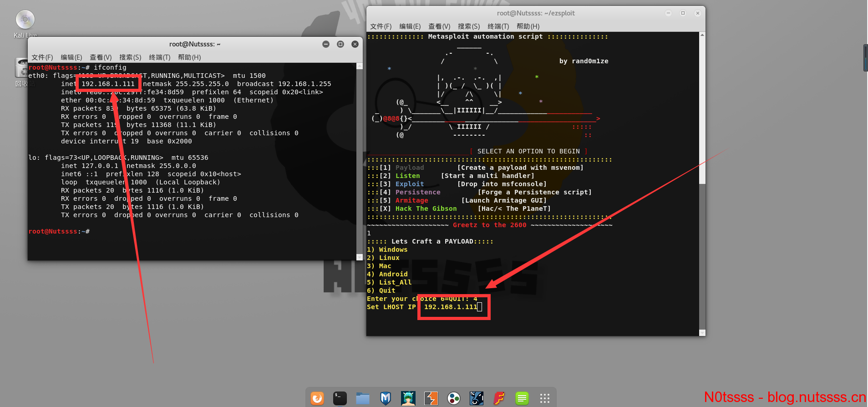This screenshot has height=407, width=868.
Task: Click the '5) List_All' payload choice
Action: 389,282
